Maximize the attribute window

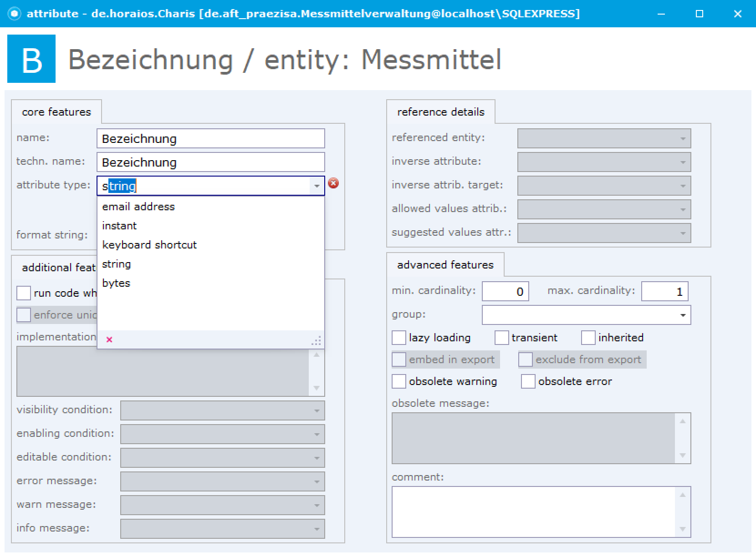(700, 14)
